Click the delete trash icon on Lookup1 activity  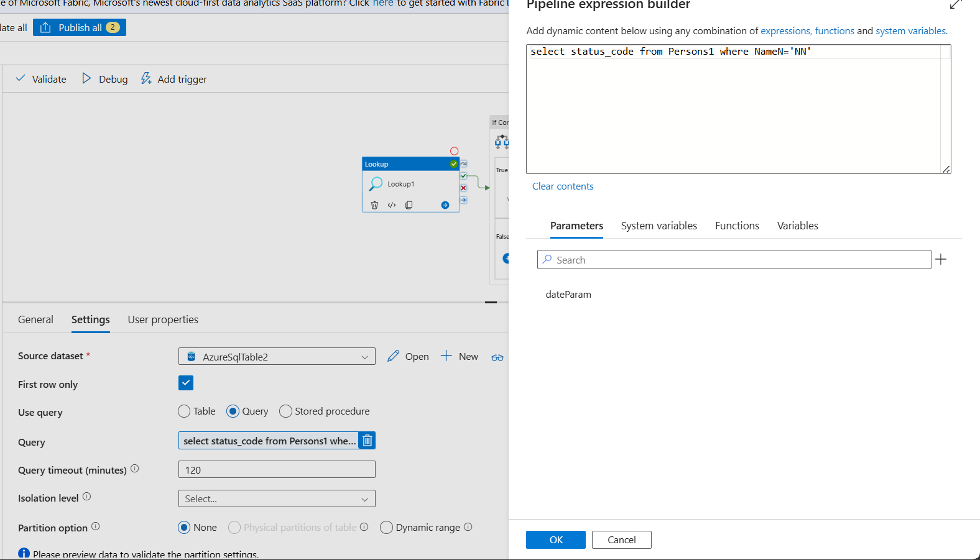(374, 205)
